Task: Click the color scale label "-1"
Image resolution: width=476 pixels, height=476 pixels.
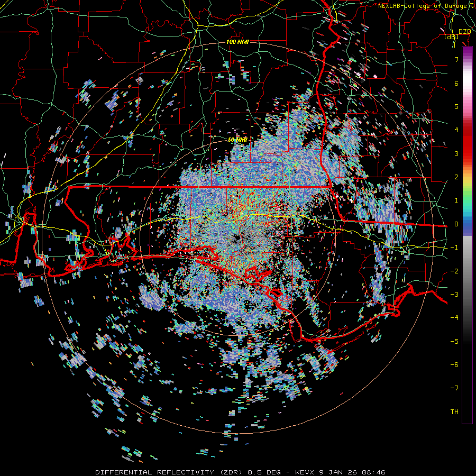Action: pyautogui.click(x=454, y=248)
